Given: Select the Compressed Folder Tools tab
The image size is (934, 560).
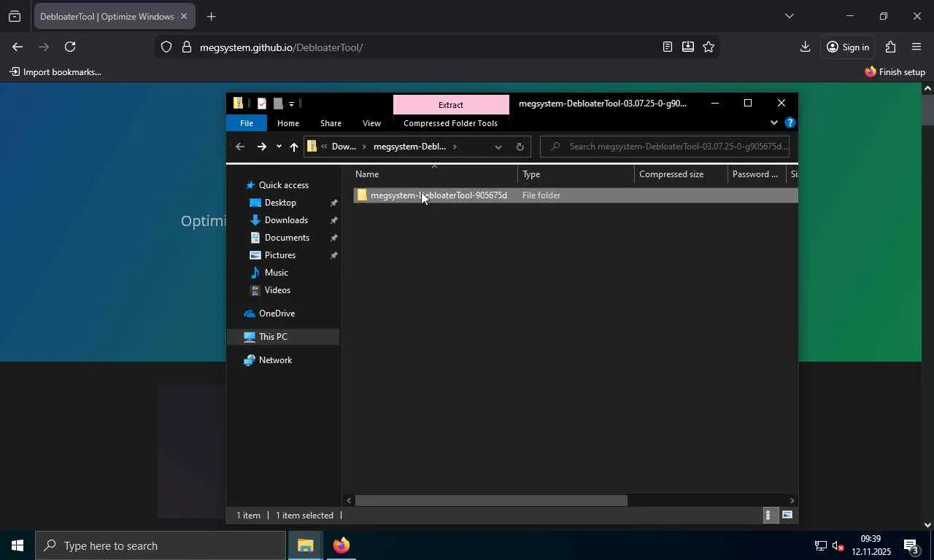Looking at the screenshot, I should point(450,123).
